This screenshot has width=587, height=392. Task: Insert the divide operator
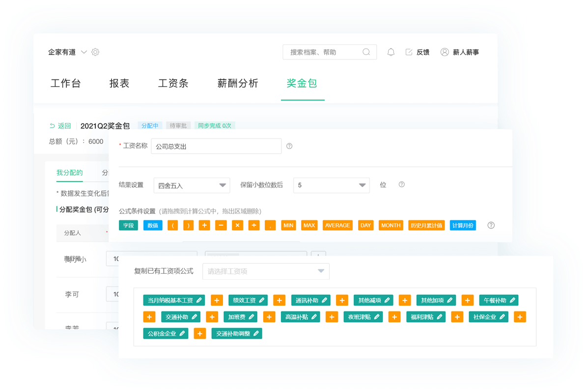(254, 225)
